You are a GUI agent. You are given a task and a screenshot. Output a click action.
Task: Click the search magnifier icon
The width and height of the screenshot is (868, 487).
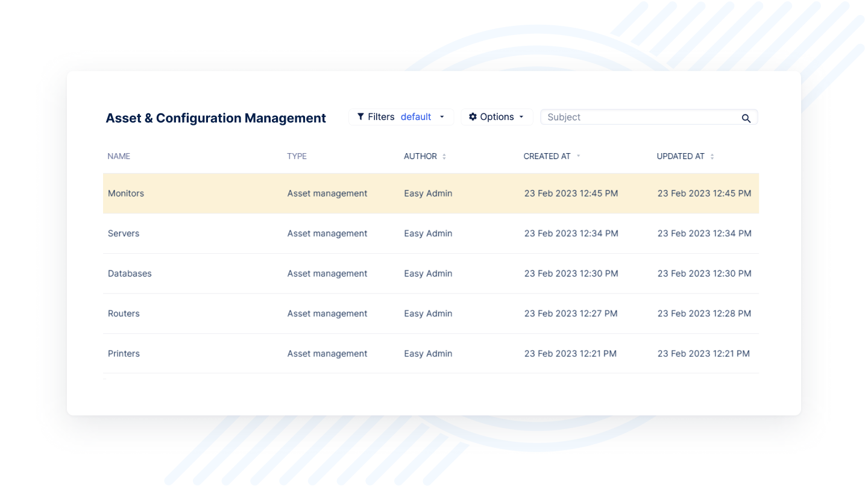[x=746, y=118]
